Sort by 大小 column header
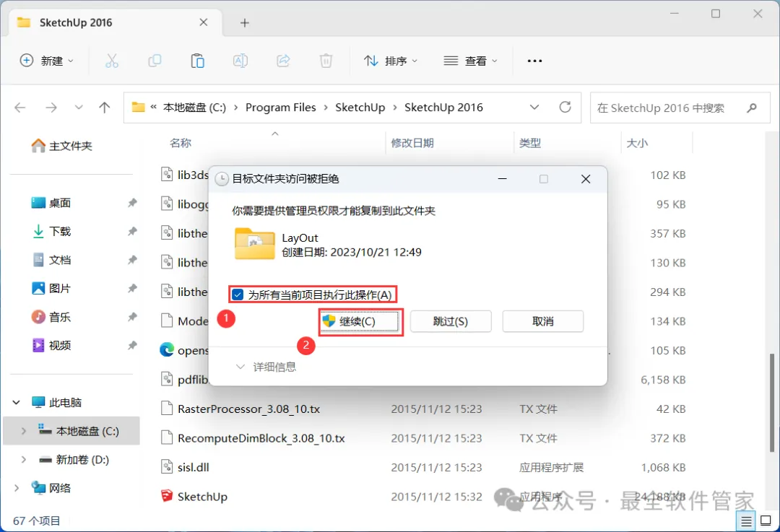The image size is (780, 532). click(637, 143)
